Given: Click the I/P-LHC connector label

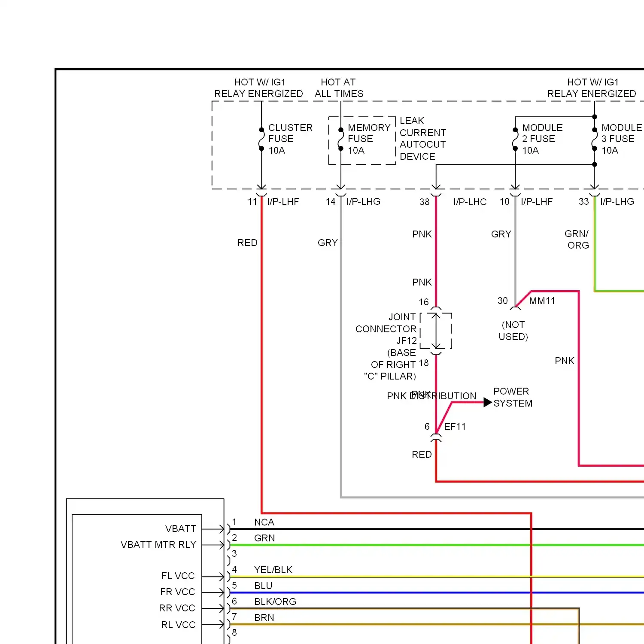Looking at the screenshot, I should [470, 202].
